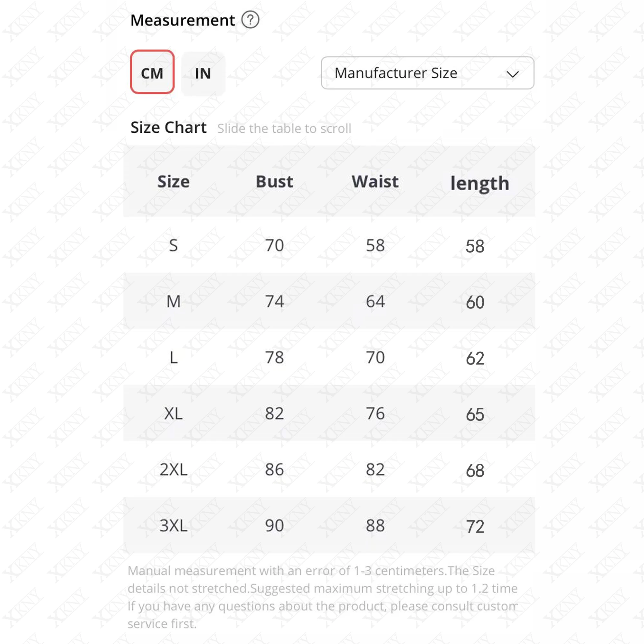The width and height of the screenshot is (644, 644).
Task: Select the 2XL size row
Action: click(x=329, y=469)
